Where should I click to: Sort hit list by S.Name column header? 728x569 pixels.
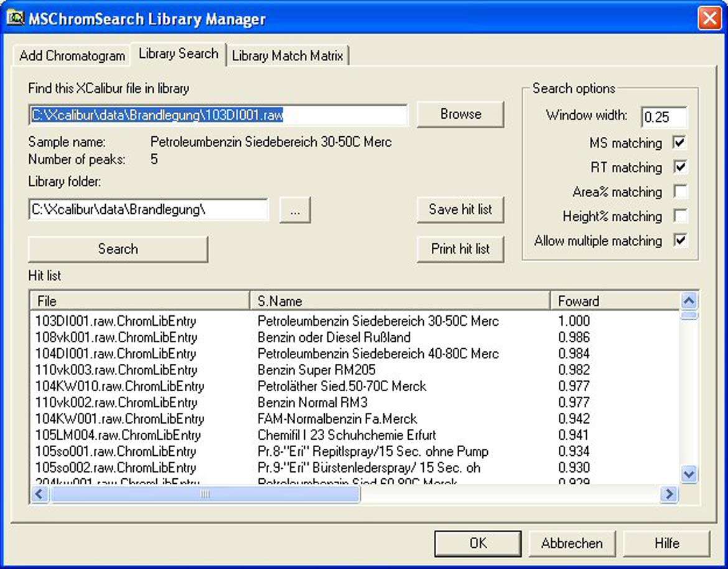point(400,301)
